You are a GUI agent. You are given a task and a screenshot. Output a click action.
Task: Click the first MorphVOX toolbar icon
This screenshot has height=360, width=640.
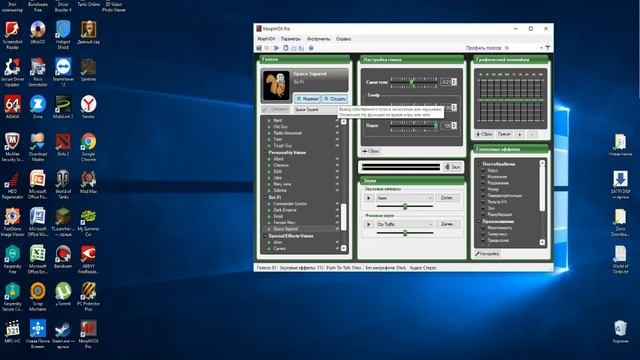click(259, 48)
